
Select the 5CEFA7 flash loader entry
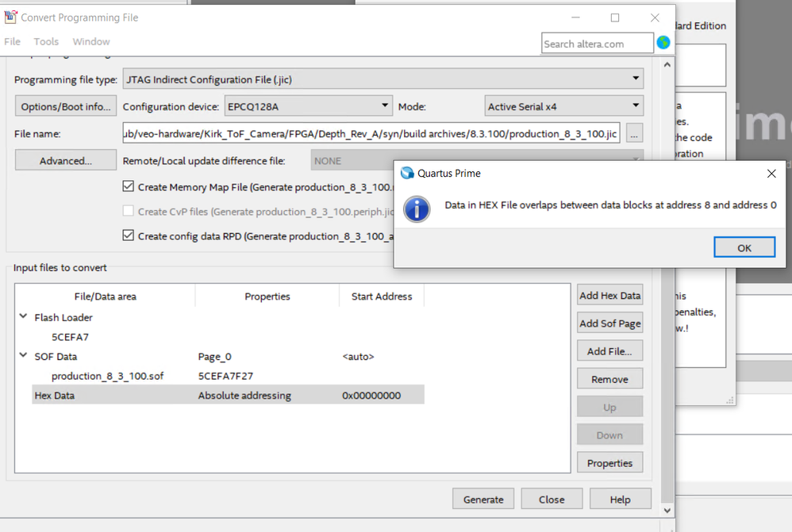pos(70,337)
